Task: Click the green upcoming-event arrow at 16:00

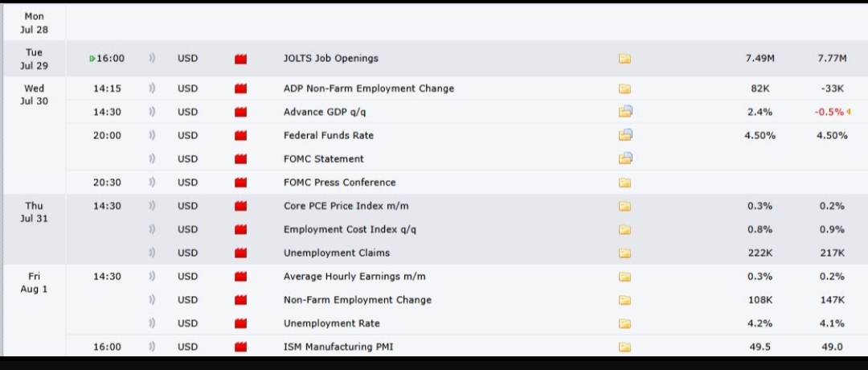Action: 92,59
